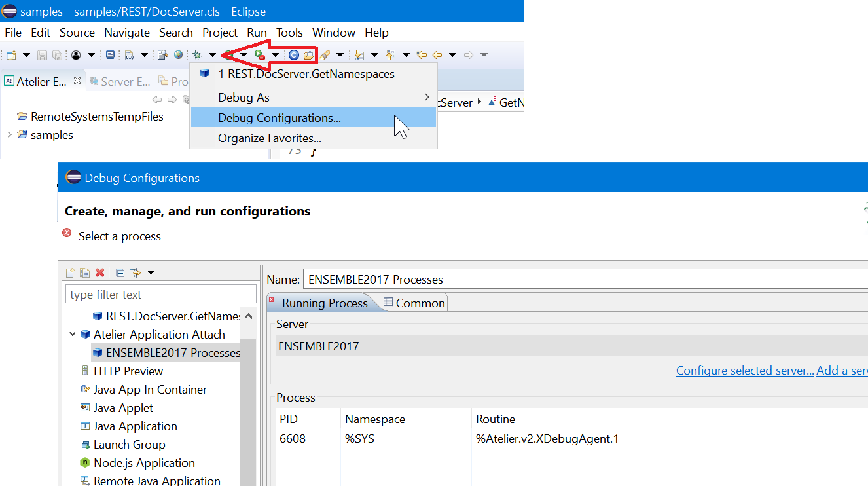Collapse the Atelier Application Attach node
Image resolution: width=868 pixels, height=486 pixels.
(72, 334)
